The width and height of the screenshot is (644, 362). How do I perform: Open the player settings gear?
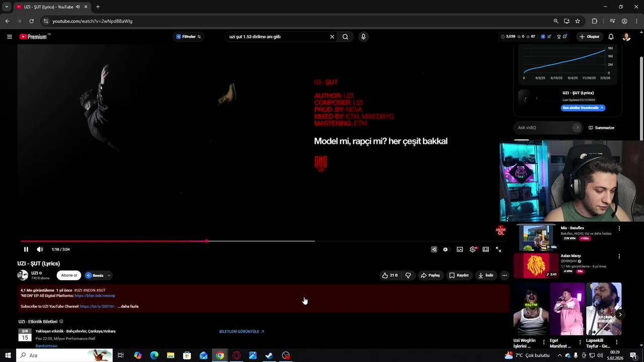click(x=472, y=249)
